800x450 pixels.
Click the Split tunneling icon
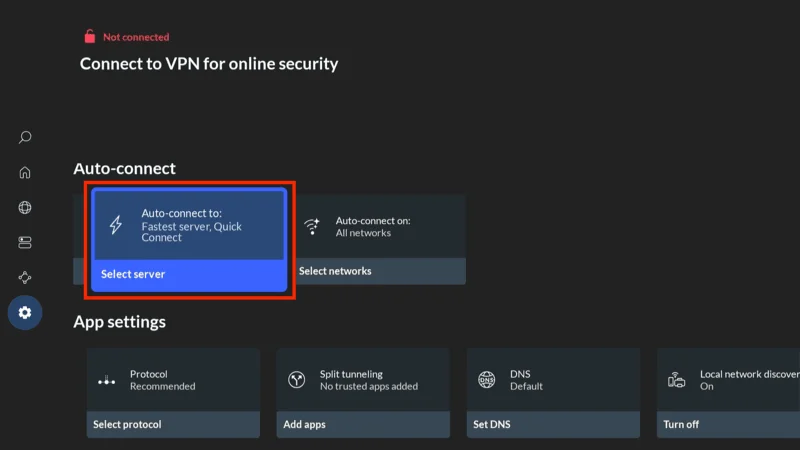pyautogui.click(x=296, y=380)
